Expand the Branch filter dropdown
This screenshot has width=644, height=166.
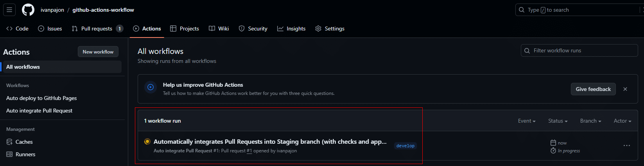click(x=590, y=121)
